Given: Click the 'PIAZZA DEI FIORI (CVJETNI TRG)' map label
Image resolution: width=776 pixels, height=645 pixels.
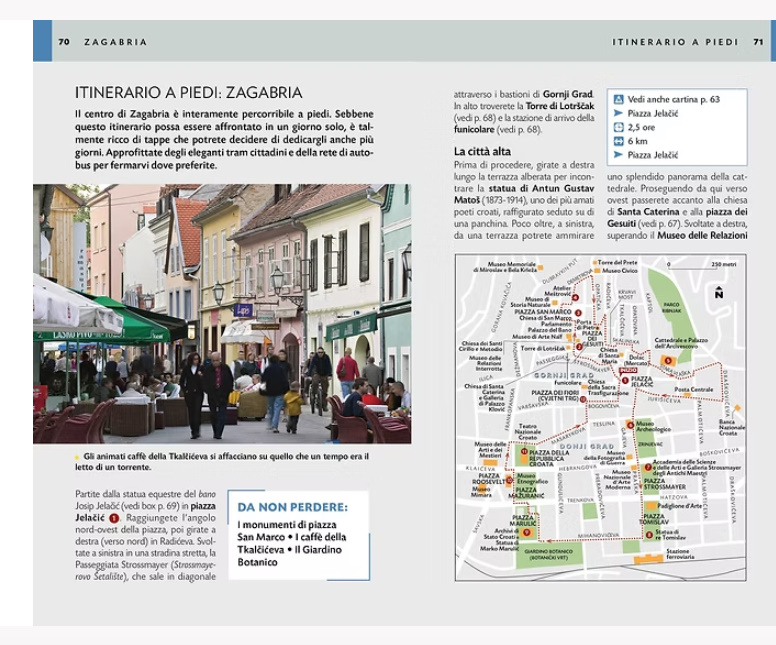Looking at the screenshot, I should click(555, 396).
